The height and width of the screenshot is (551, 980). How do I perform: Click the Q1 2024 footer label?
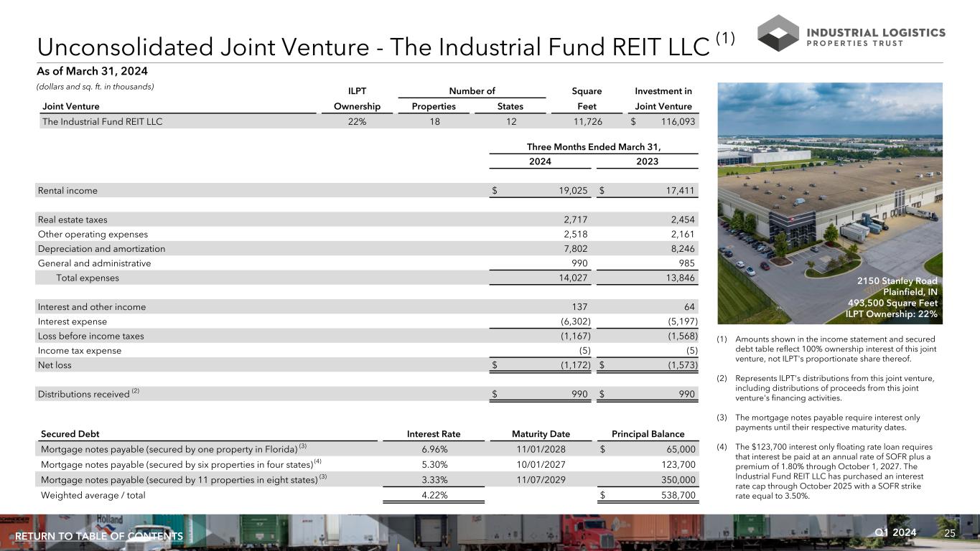(896, 532)
